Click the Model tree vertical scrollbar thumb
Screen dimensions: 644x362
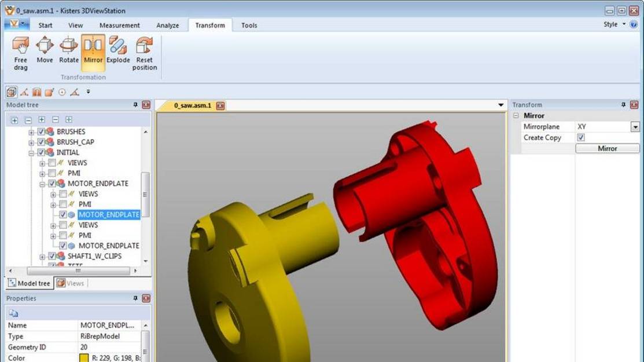pos(145,195)
